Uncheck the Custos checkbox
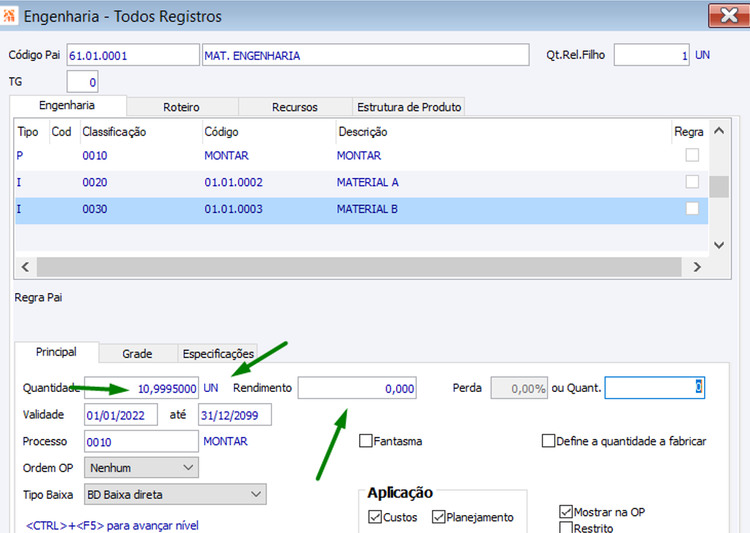Image resolution: width=750 pixels, height=533 pixels. click(375, 517)
